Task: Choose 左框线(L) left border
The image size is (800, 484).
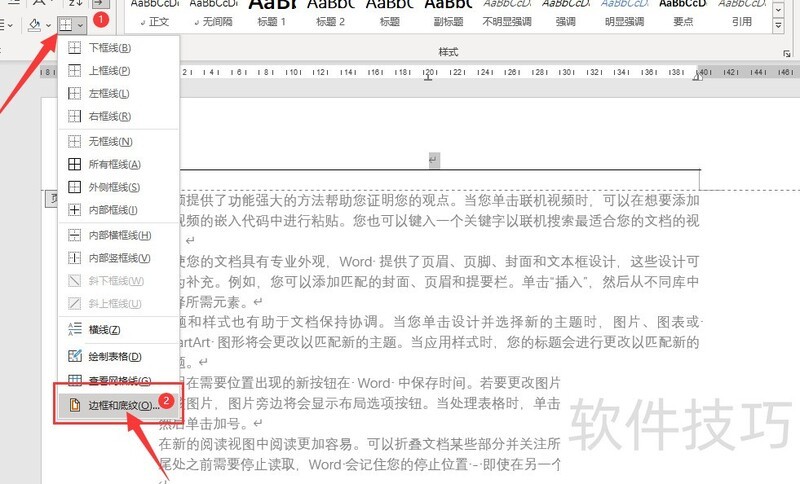Action: click(119, 93)
